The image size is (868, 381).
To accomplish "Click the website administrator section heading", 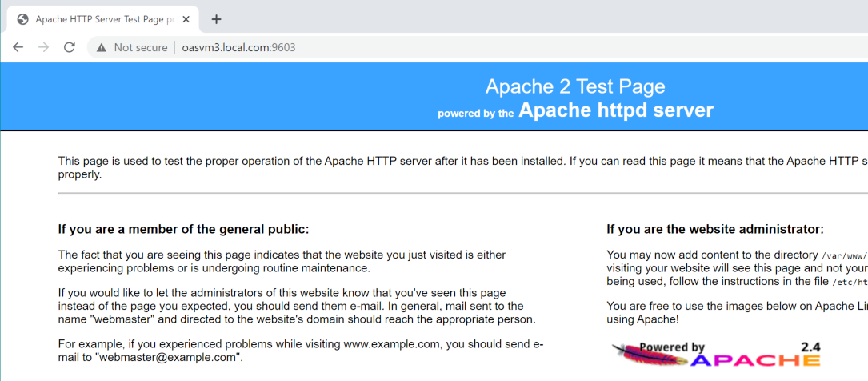I will click(x=715, y=229).
